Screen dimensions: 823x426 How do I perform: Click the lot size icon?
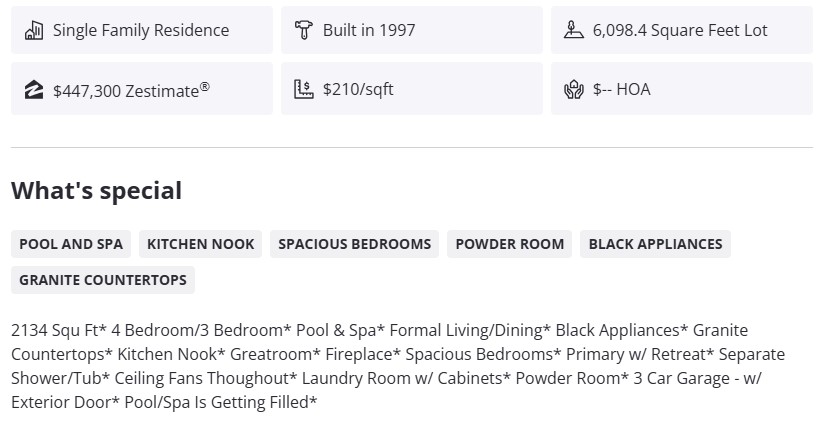tap(573, 30)
